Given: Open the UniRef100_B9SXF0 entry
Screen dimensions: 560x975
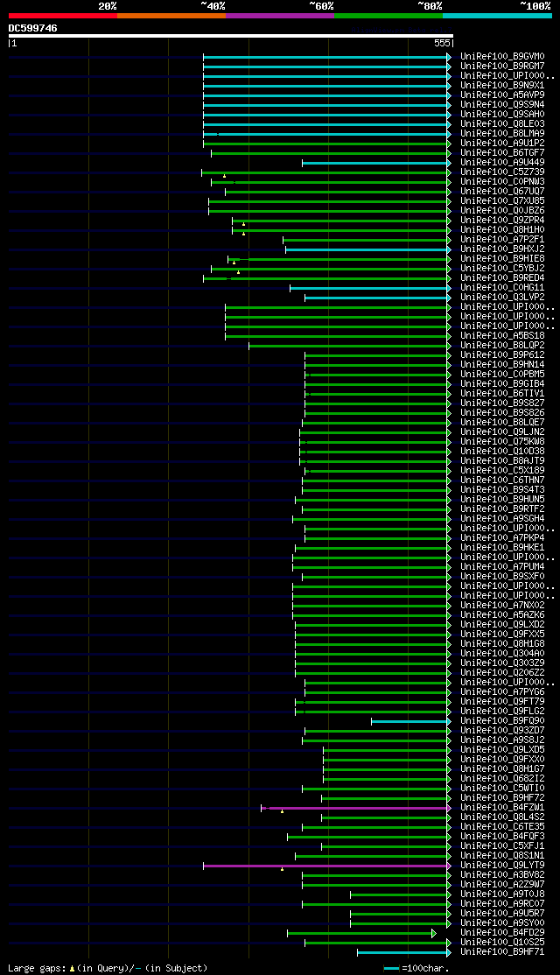Looking at the screenshot, I should tap(503, 578).
